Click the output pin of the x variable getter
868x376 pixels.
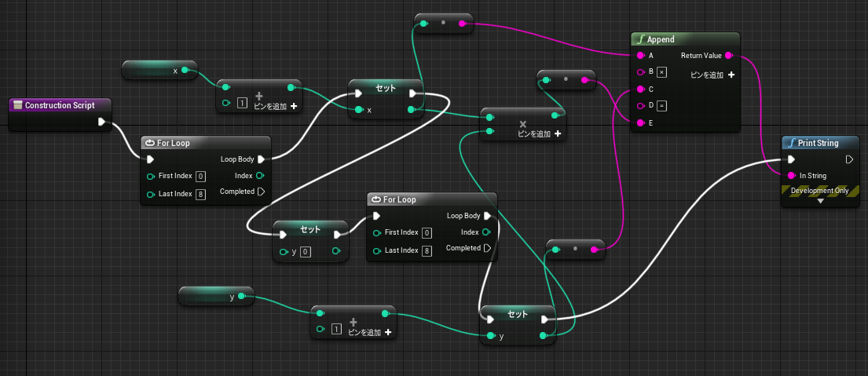coord(185,70)
